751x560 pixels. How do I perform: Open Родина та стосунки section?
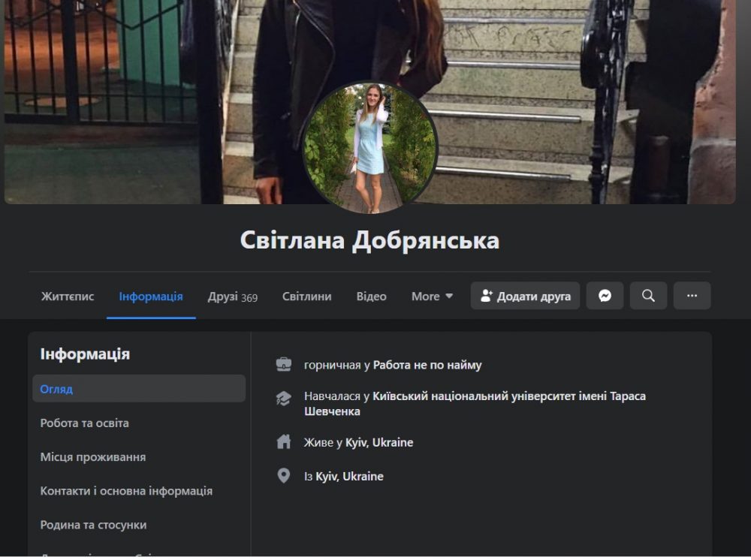click(93, 525)
